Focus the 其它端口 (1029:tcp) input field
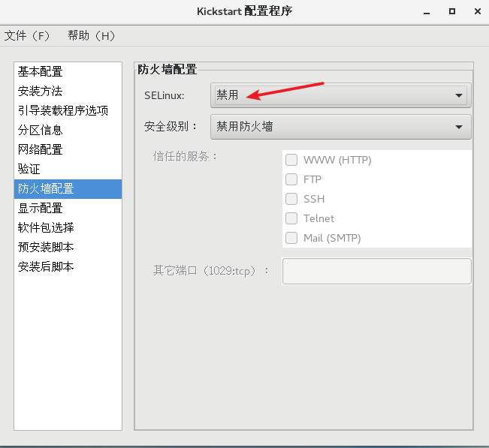Screen dimensions: 489x448 click(x=377, y=271)
